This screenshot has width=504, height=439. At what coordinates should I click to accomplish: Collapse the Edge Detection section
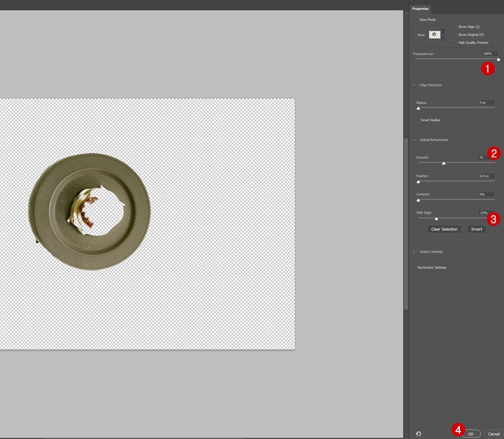(414, 85)
